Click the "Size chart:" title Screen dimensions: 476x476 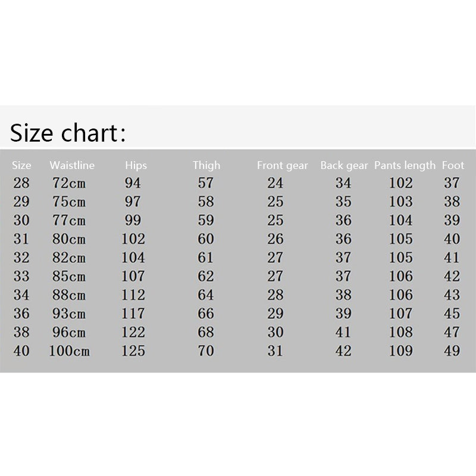click(x=68, y=132)
